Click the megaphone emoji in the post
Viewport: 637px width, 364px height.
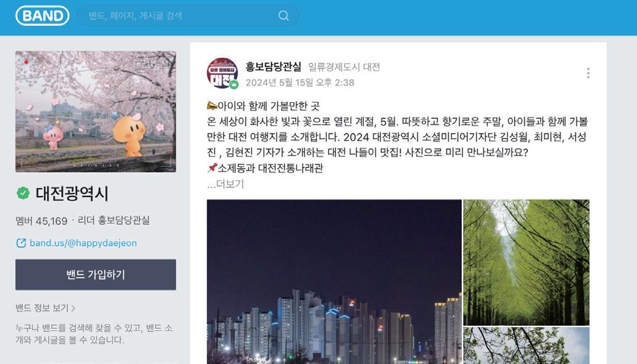pyautogui.click(x=212, y=106)
